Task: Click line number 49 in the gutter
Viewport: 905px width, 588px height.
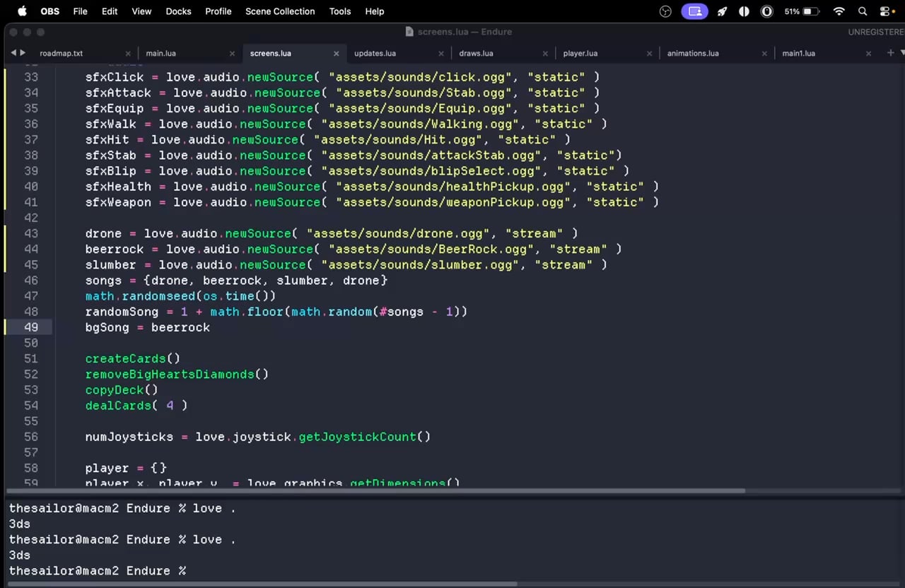Action: coord(31,327)
